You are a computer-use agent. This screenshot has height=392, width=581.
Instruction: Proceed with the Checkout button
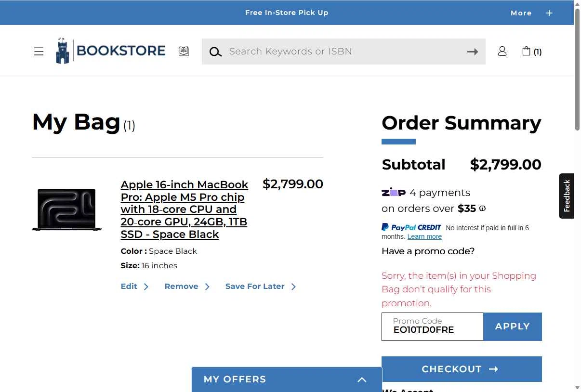pos(462,369)
